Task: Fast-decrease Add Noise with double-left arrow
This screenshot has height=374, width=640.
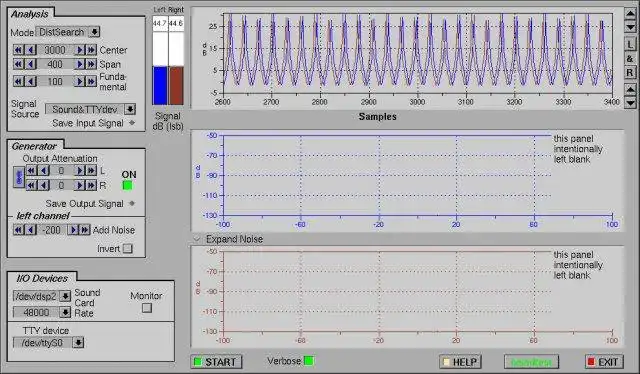Action: coord(18,230)
